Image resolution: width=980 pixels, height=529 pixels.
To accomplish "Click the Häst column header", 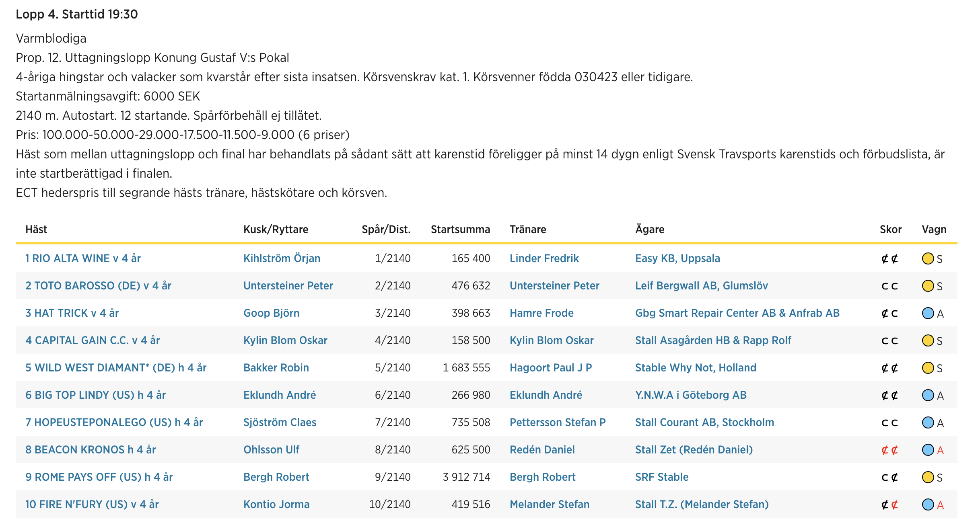I will point(36,230).
